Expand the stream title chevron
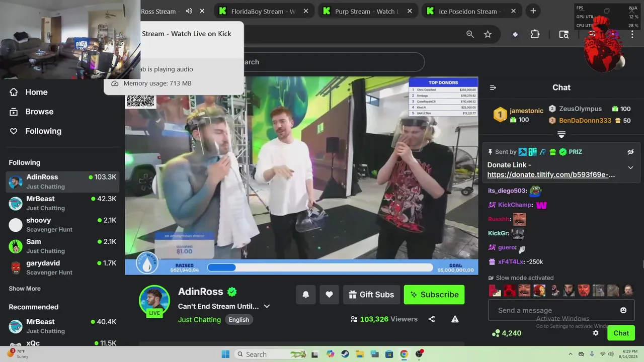Screen dimensions: 644x362 [267, 306]
